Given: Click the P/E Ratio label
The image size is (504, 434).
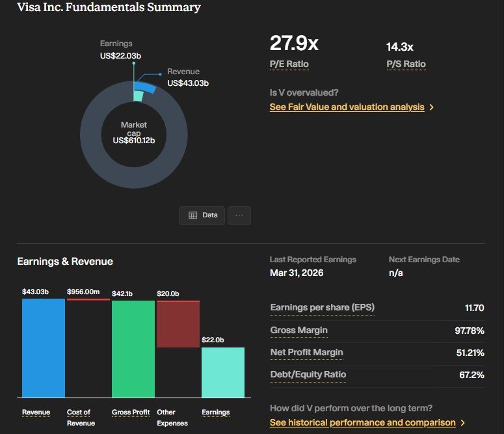Looking at the screenshot, I should (289, 64).
